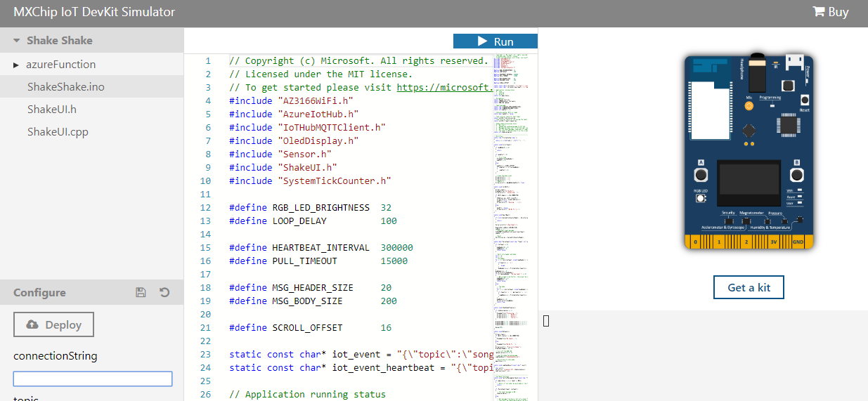Click the Reset button on the board

click(805, 100)
